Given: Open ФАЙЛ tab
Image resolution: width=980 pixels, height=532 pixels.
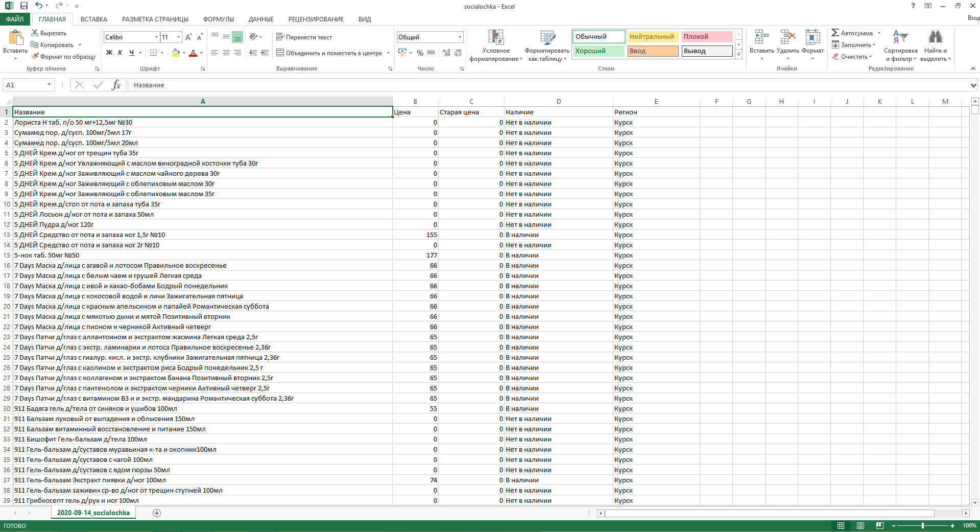Looking at the screenshot, I should tap(15, 19).
